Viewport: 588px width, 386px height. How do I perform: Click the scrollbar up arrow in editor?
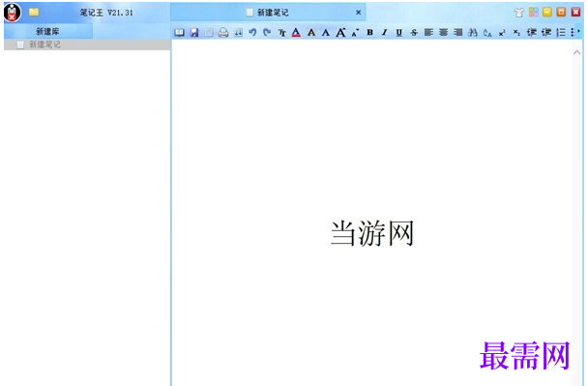point(576,53)
